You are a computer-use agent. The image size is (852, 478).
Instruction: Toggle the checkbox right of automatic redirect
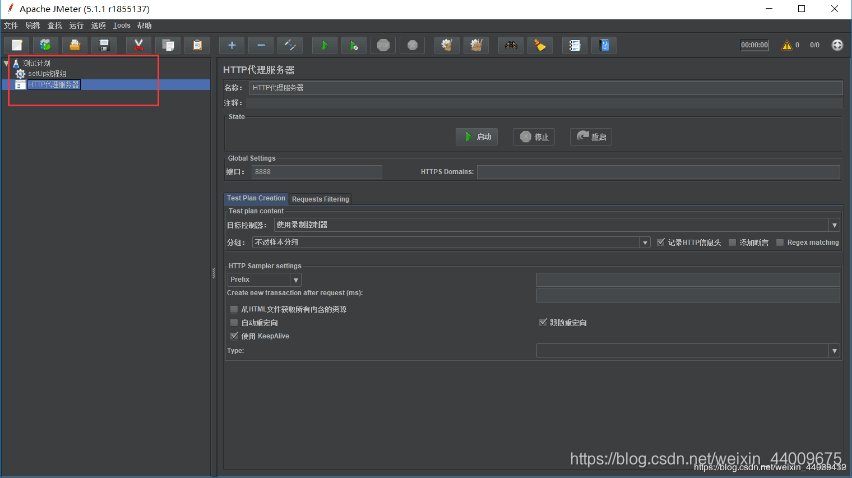(x=542, y=323)
